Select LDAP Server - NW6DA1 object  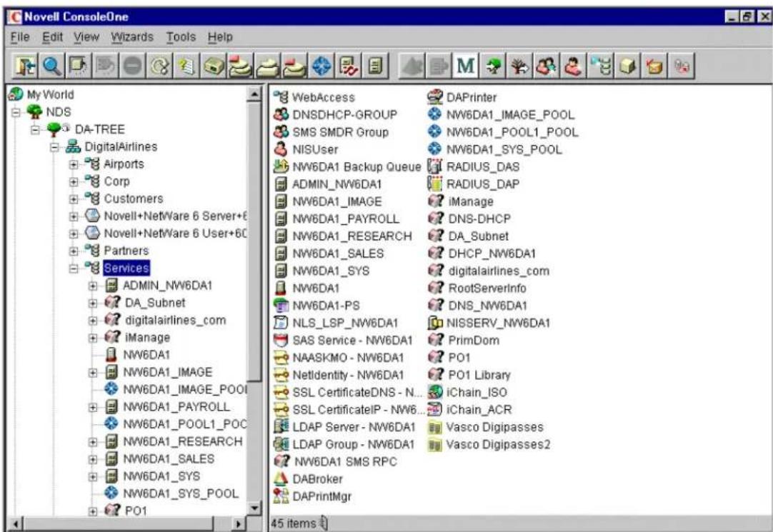point(354,427)
